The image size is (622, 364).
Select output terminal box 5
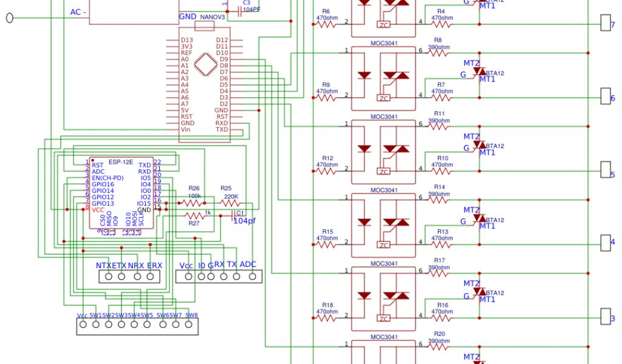(x=605, y=169)
